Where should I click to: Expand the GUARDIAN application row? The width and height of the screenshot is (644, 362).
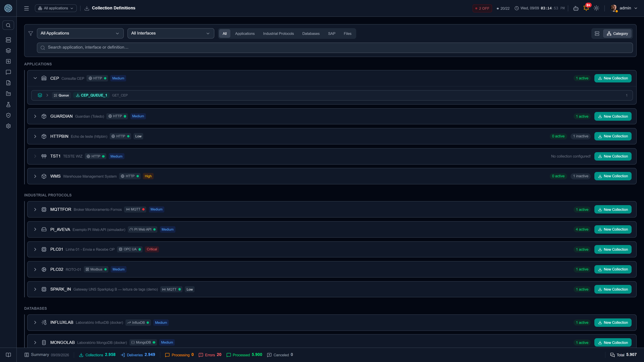pyautogui.click(x=35, y=116)
